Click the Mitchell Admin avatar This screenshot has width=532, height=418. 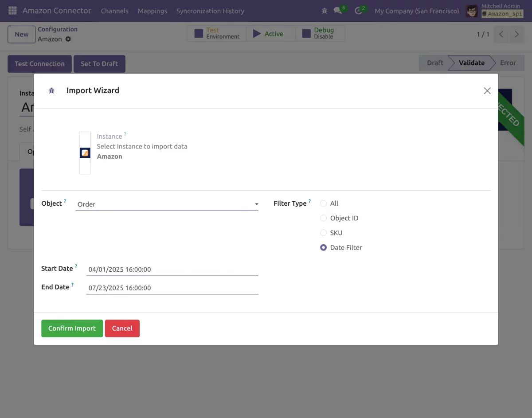click(472, 11)
